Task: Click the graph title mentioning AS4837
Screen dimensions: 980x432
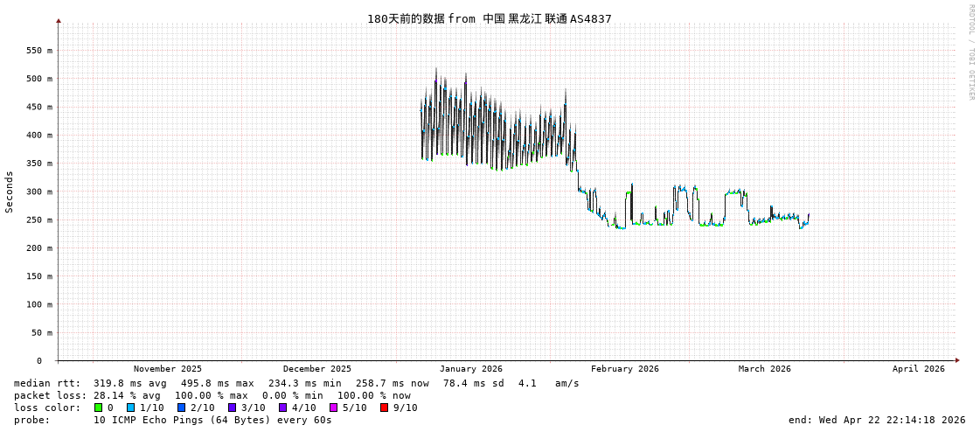Action: [x=489, y=18]
